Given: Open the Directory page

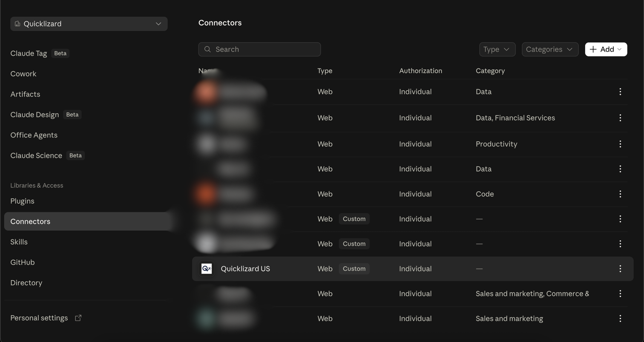Looking at the screenshot, I should (x=26, y=283).
